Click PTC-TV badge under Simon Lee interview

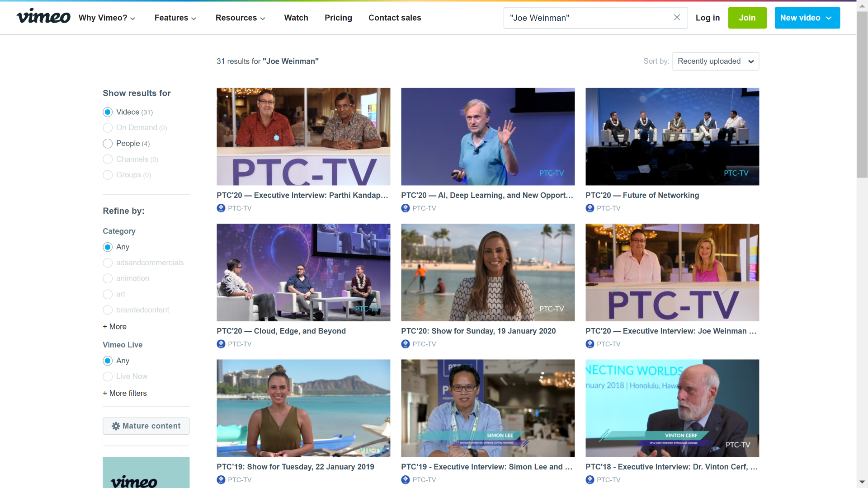[x=406, y=480]
